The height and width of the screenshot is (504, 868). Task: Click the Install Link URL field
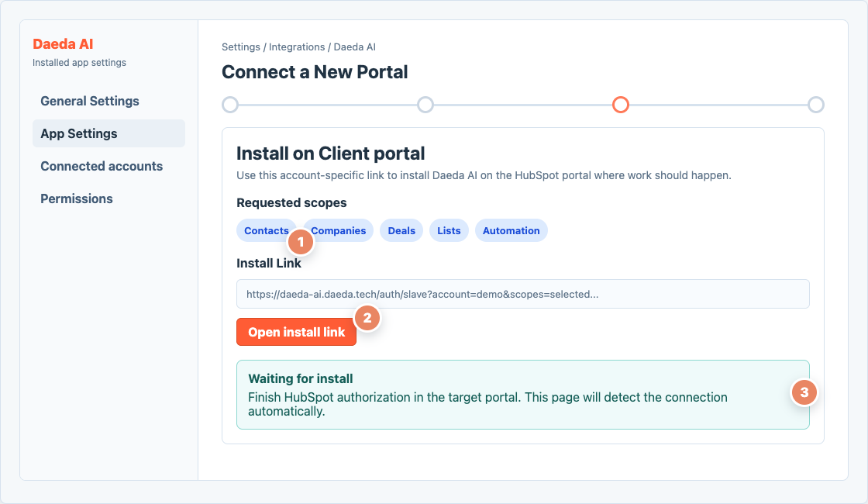pos(522,294)
